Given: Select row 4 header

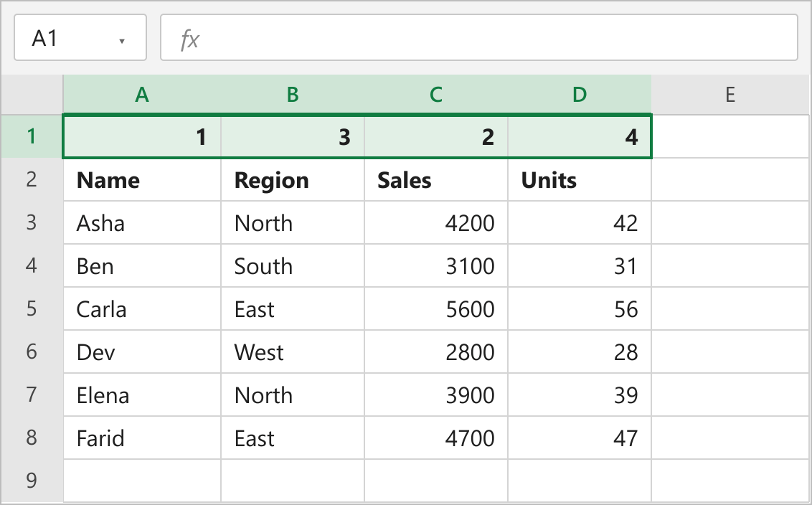Looking at the screenshot, I should pyautogui.click(x=32, y=265).
